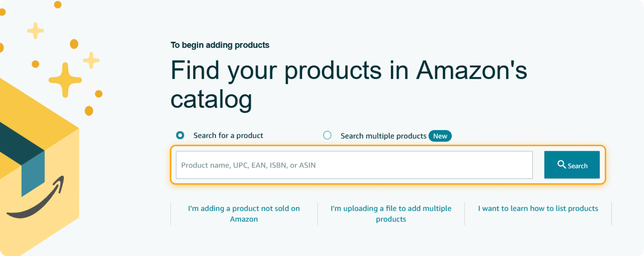Select the 'Search for a product' radio button
644x256 pixels.
tap(180, 135)
